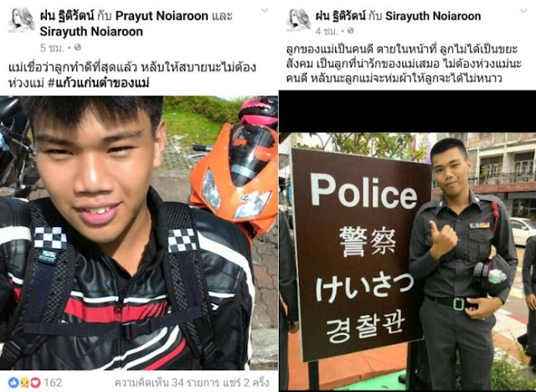Open left post author's profile picture
Screen dimensions: 536x392
pyautogui.click(x=21, y=20)
